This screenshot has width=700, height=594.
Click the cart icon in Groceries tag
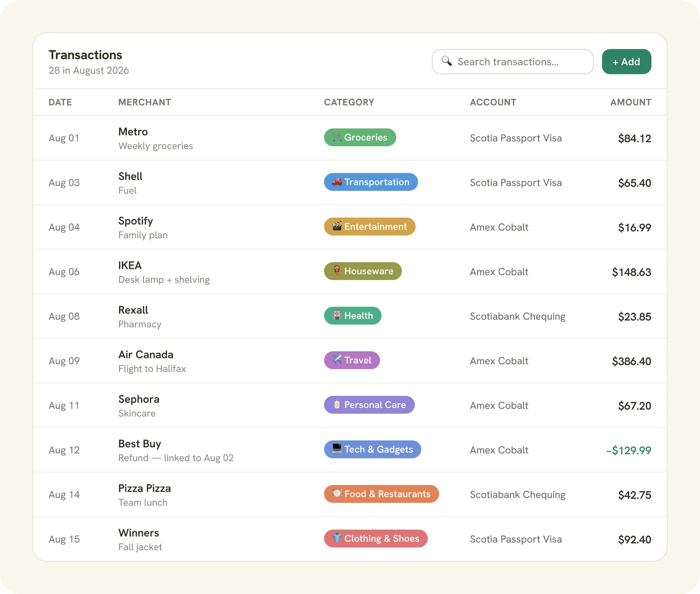pos(337,137)
